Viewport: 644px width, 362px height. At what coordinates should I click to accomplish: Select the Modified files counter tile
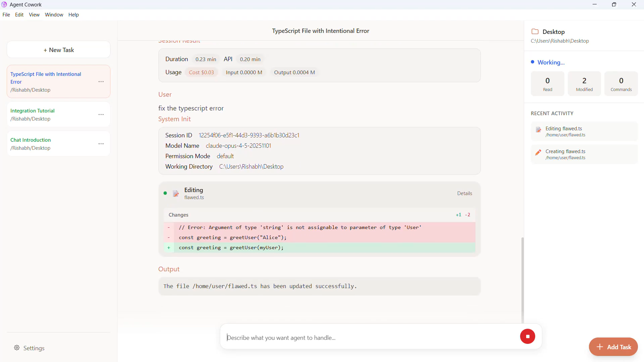pos(584,84)
